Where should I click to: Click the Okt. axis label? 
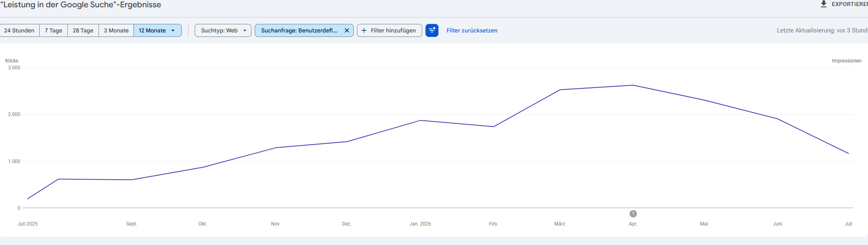click(203, 224)
